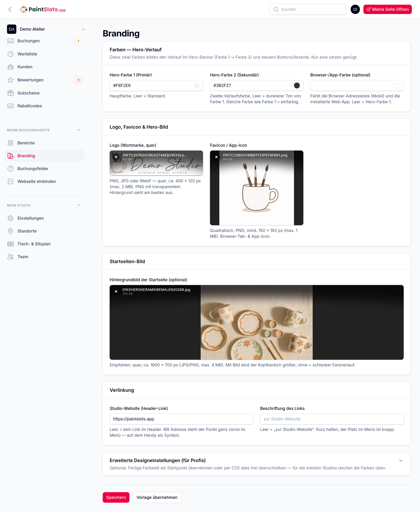Click the favicon cup image preview

[x=257, y=188]
